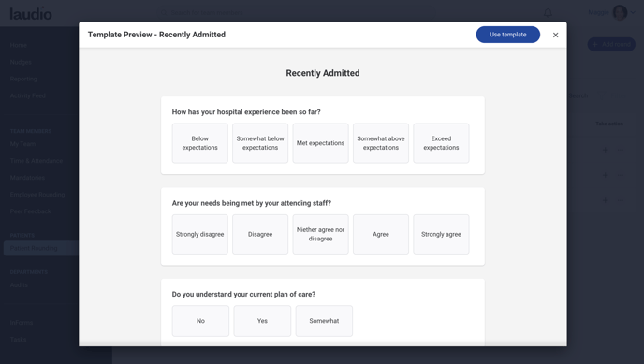Open Peer Feedback in sidebar
Viewport: 644px width, 364px height.
pos(30,211)
